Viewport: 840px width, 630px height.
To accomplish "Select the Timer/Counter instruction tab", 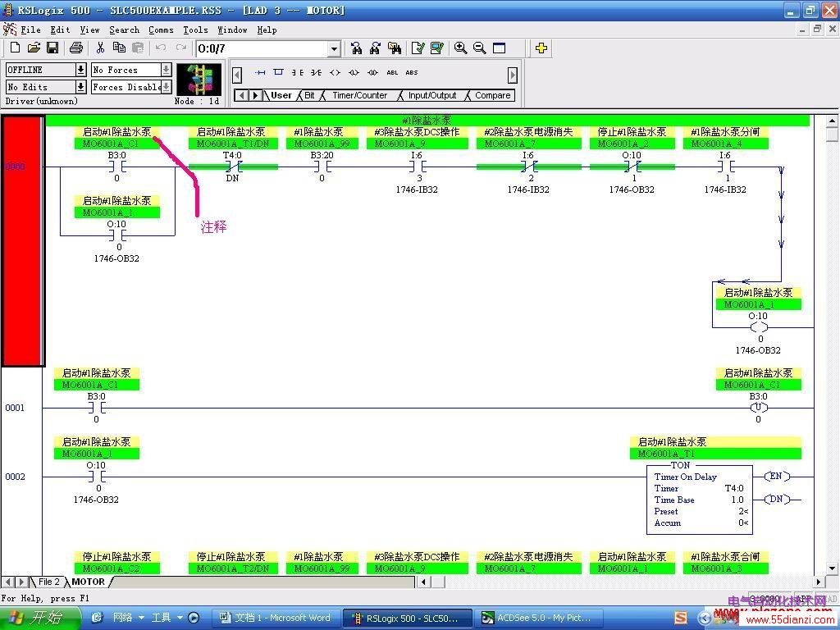I will [x=359, y=95].
